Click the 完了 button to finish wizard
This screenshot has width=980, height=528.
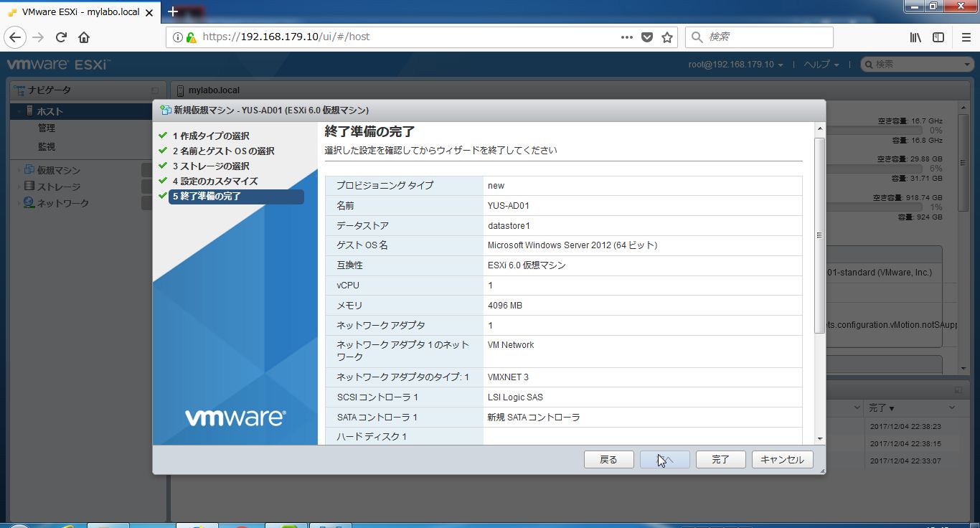[720, 460]
